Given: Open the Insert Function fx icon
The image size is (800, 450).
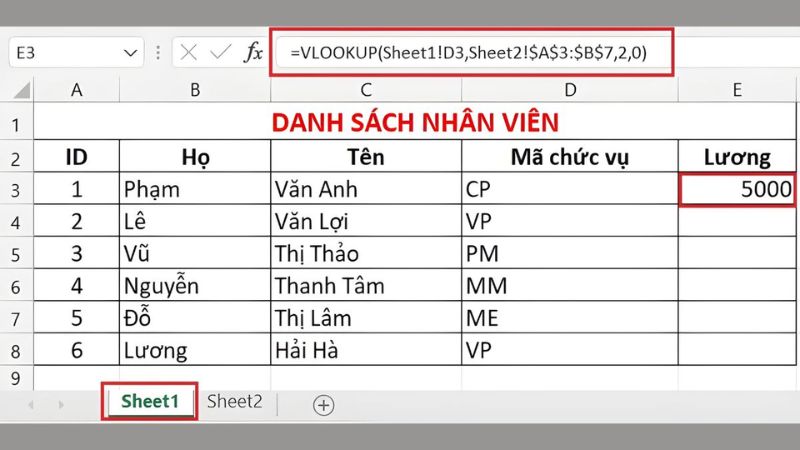Looking at the screenshot, I should 254,53.
